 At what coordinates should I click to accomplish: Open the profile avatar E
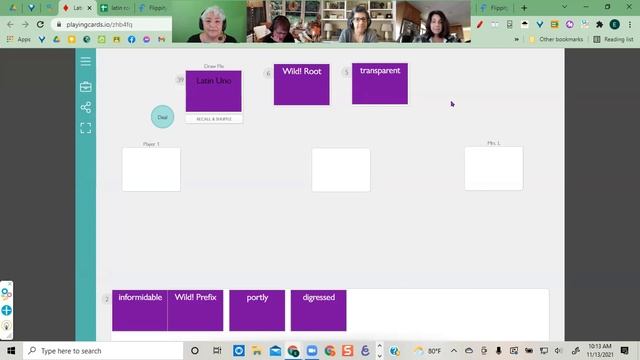(x=614, y=24)
